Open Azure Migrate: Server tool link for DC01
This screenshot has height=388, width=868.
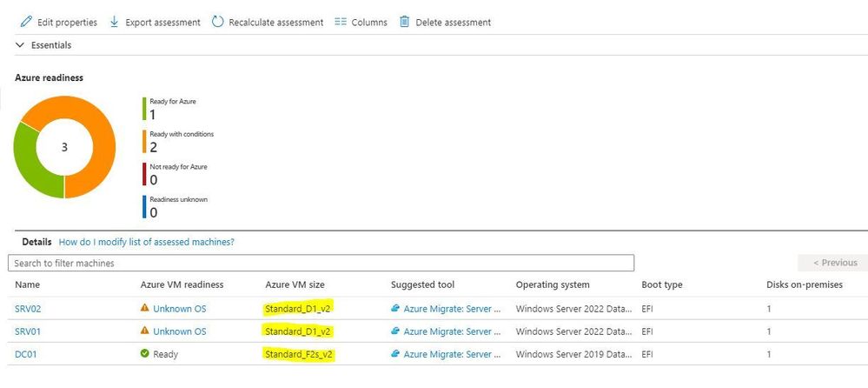coord(453,354)
